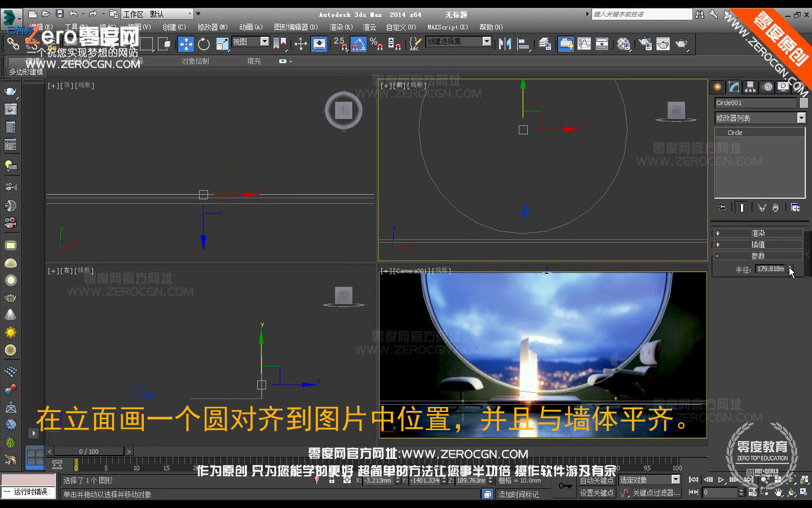Click the Render Production teapot icon
The height and width of the screenshot is (508, 812).
(682, 44)
